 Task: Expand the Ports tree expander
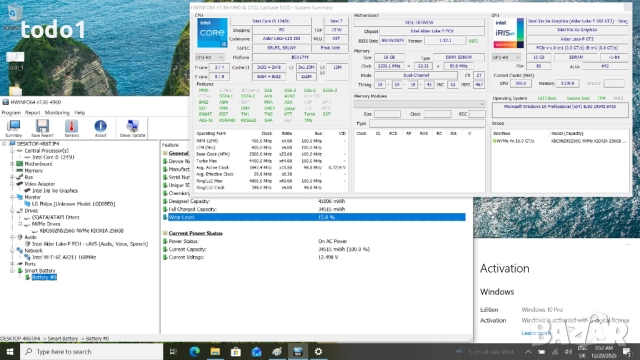[12, 264]
